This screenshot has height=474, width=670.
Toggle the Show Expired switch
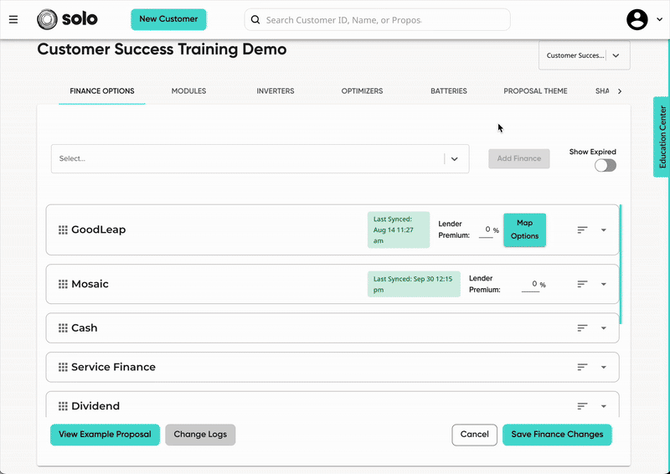(x=605, y=165)
